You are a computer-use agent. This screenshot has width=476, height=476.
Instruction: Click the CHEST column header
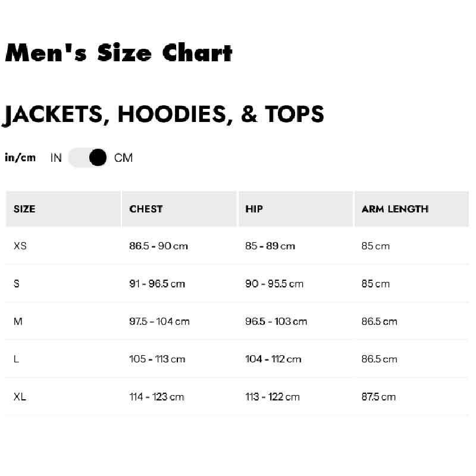[146, 209]
